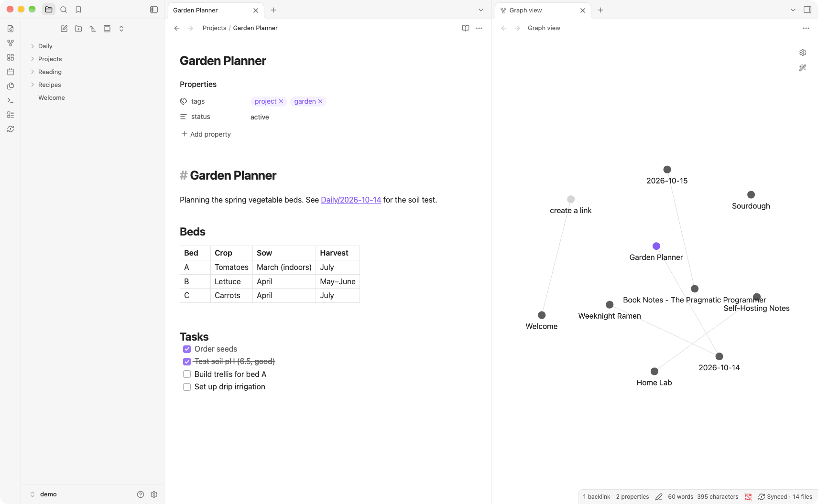Expand all folders chevron icon
Viewport: 818px width, 504px height.
[x=121, y=29]
